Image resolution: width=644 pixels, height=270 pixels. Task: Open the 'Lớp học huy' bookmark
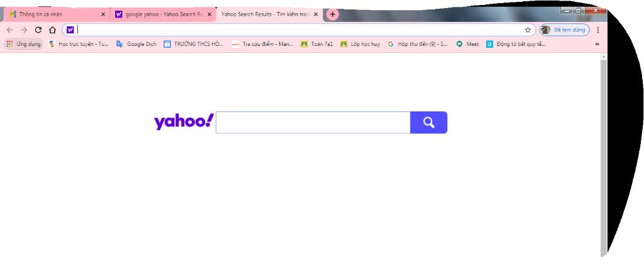tap(360, 44)
